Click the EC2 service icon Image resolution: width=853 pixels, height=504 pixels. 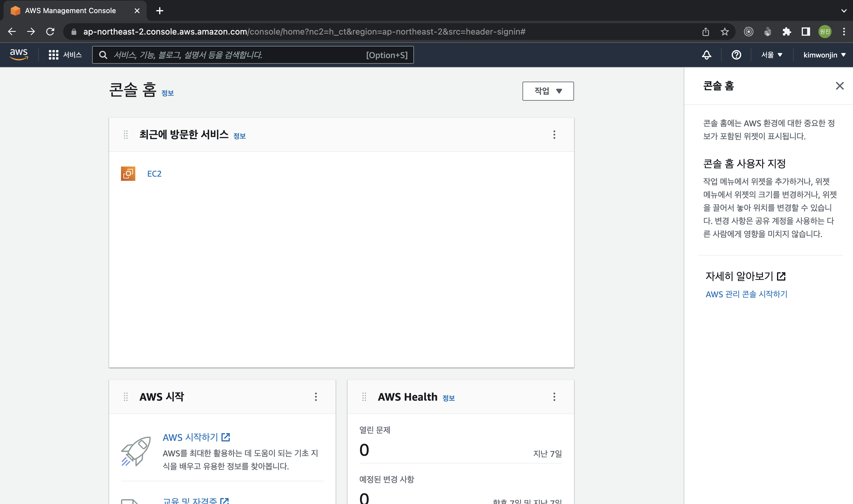point(128,174)
